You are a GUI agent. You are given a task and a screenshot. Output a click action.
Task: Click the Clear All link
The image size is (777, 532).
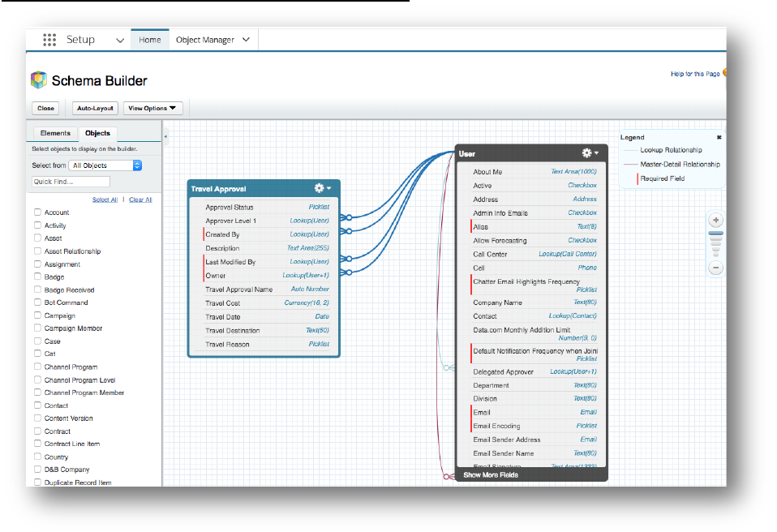coord(140,199)
